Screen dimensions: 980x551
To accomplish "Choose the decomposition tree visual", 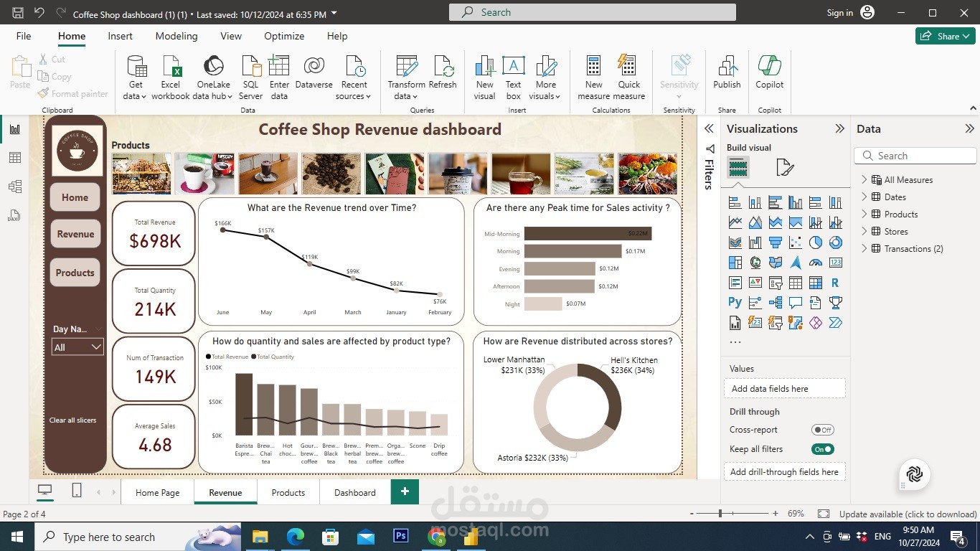I will [x=775, y=303].
